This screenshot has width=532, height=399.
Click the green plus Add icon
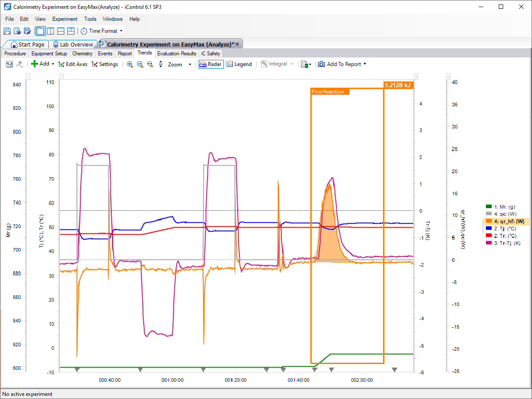click(34, 64)
